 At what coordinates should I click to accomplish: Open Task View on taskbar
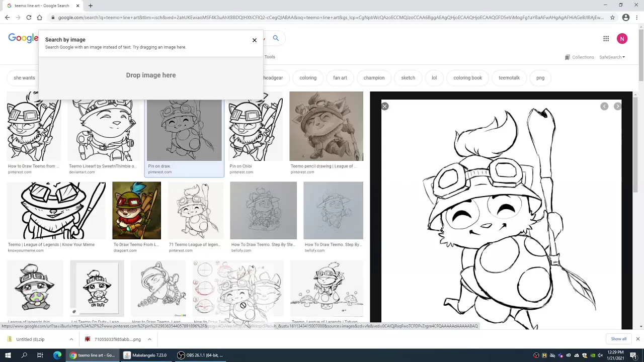(x=40, y=355)
